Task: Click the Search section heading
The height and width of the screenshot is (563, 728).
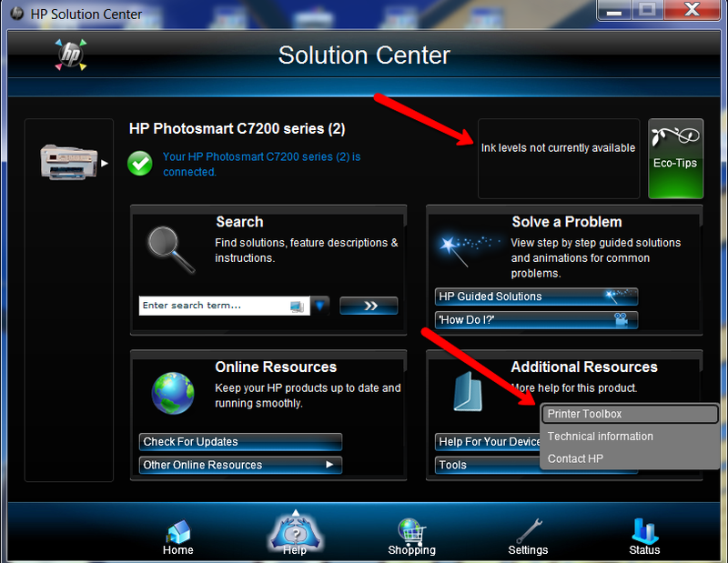Action: (239, 222)
